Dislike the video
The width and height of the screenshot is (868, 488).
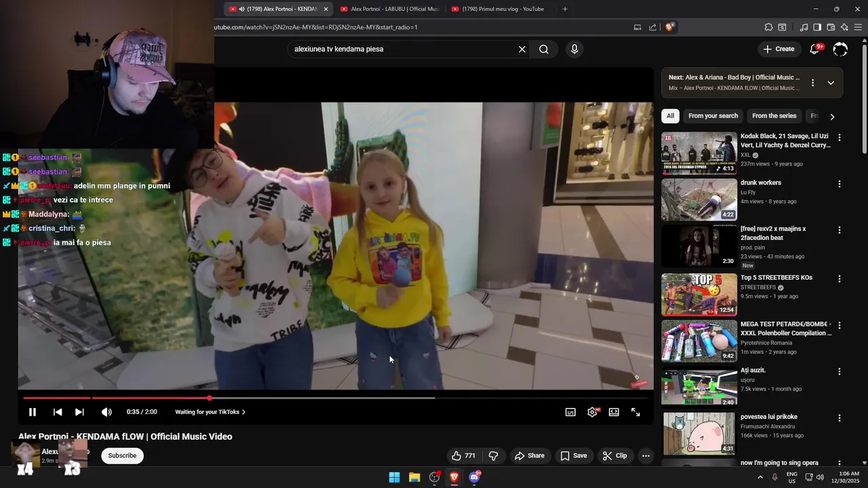pyautogui.click(x=494, y=455)
